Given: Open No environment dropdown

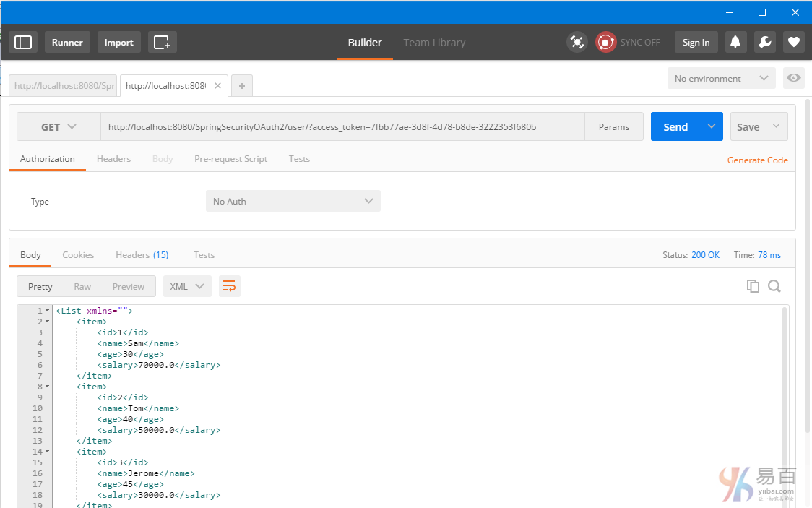Looking at the screenshot, I should click(x=721, y=78).
